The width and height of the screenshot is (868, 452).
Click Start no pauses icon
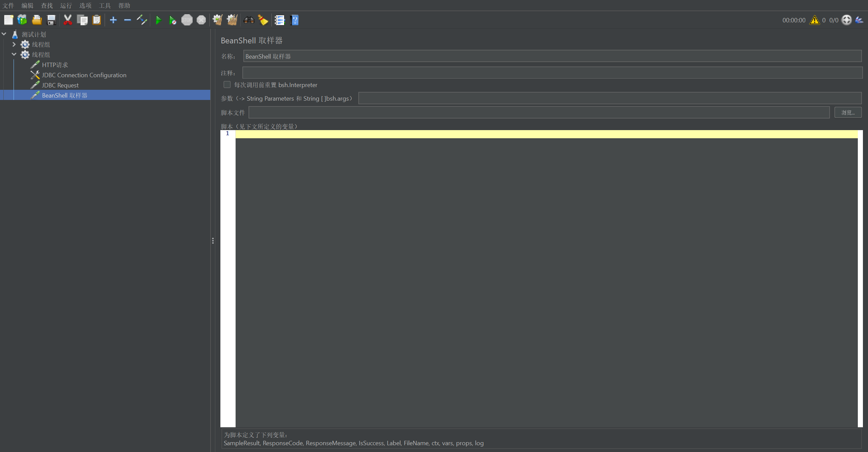(173, 20)
